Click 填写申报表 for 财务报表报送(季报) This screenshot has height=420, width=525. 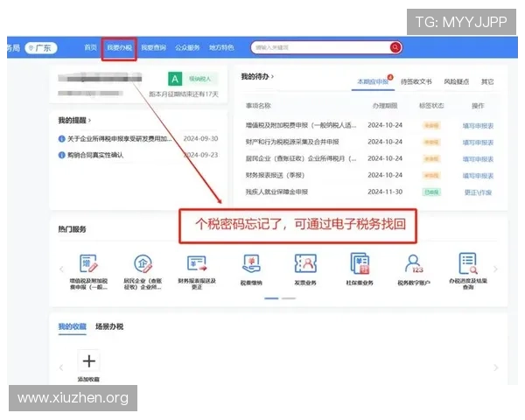478,176
